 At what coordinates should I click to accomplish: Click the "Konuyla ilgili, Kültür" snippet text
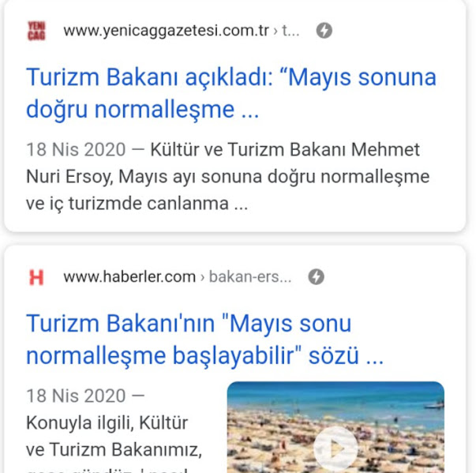click(107, 423)
